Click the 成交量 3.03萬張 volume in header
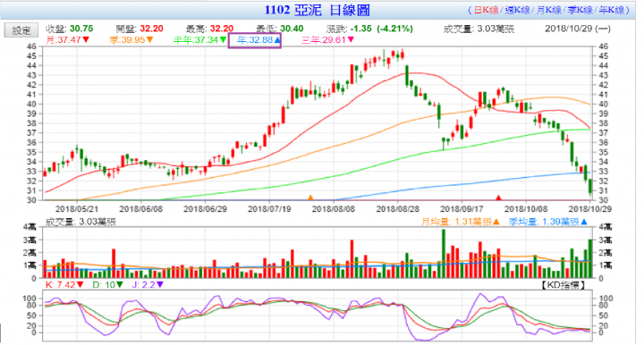 (479, 29)
